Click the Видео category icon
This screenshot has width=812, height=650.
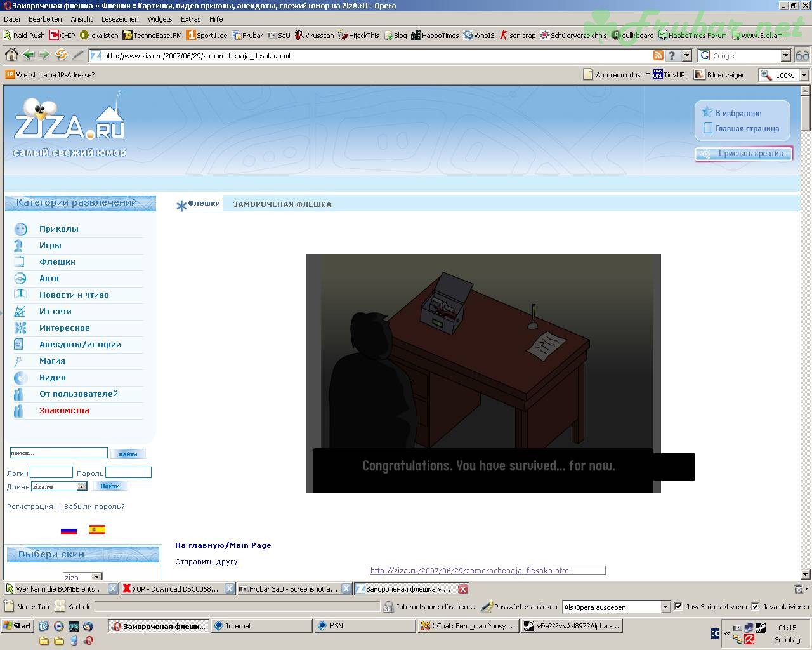(x=20, y=378)
